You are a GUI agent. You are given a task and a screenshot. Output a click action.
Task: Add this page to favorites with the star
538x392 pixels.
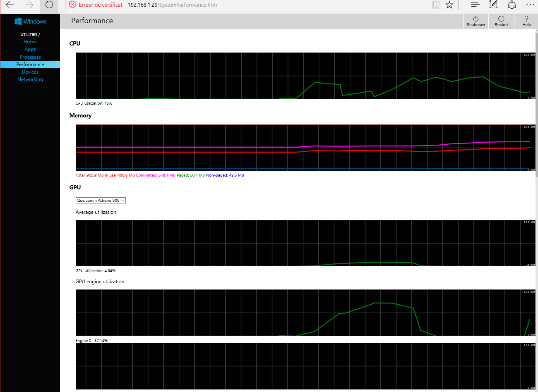(x=449, y=5)
